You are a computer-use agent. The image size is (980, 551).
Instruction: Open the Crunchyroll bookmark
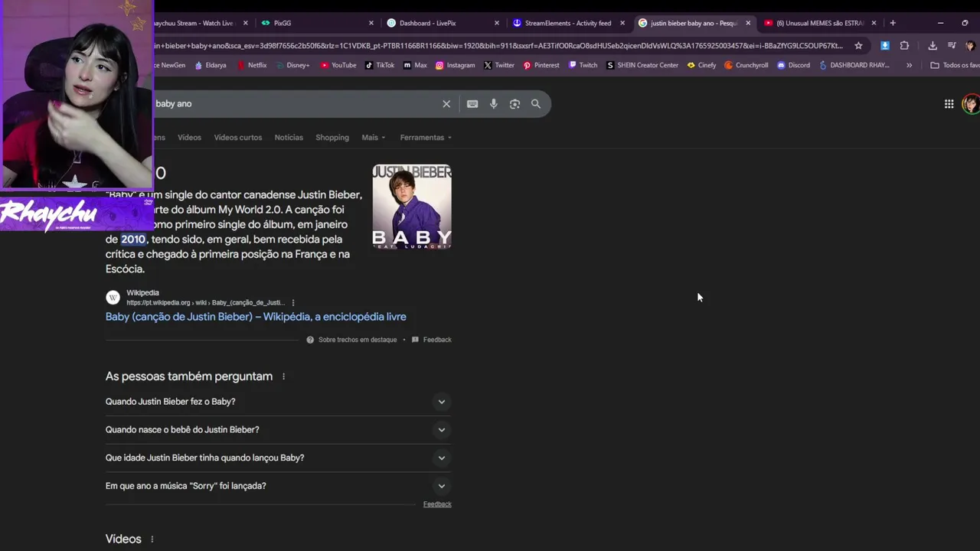[746, 66]
